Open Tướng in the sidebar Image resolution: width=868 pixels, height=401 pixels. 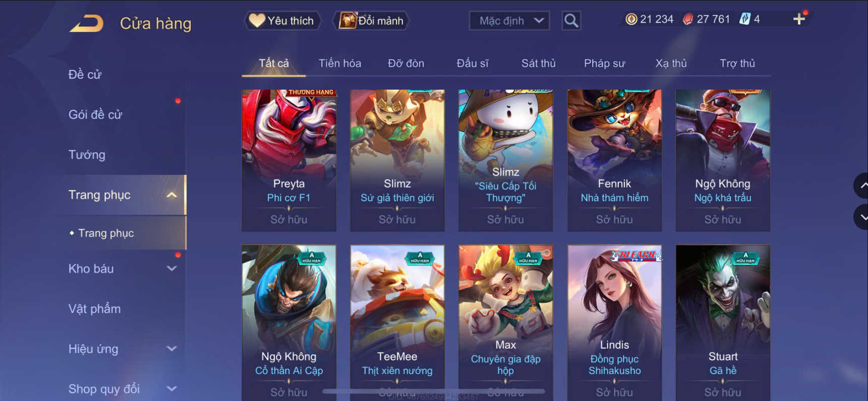(87, 154)
